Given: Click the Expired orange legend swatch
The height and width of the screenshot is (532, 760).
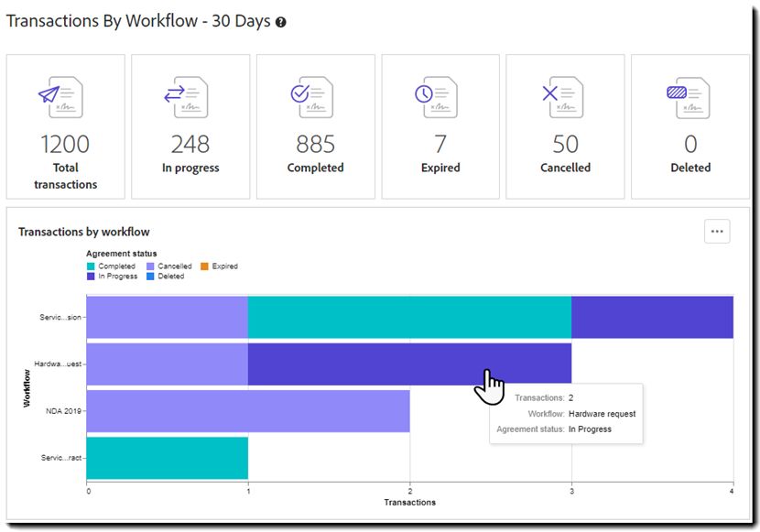Looking at the screenshot, I should [204, 266].
